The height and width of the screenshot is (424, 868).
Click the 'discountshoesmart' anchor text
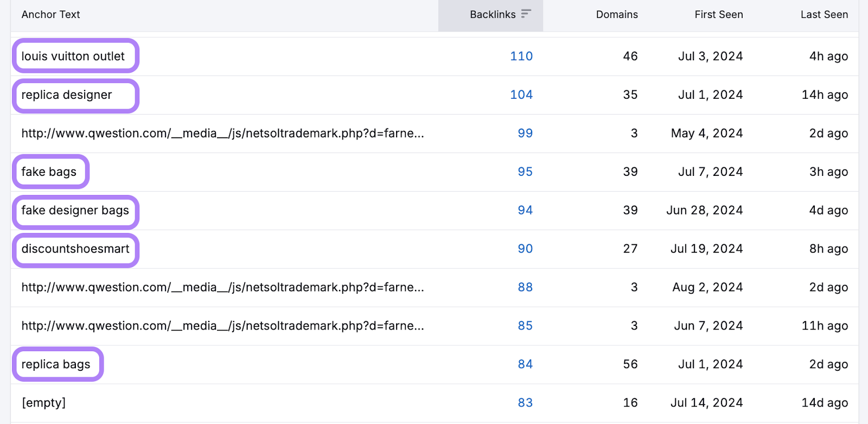pos(75,249)
